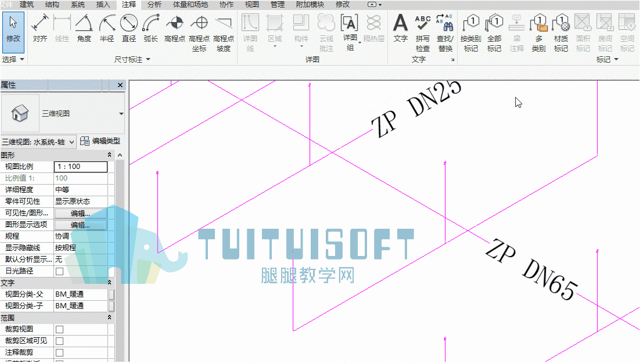Image resolution: width=640 pixels, height=364 pixels.
Task: Expand the 选择 panel dropdown
Action: click(22, 60)
